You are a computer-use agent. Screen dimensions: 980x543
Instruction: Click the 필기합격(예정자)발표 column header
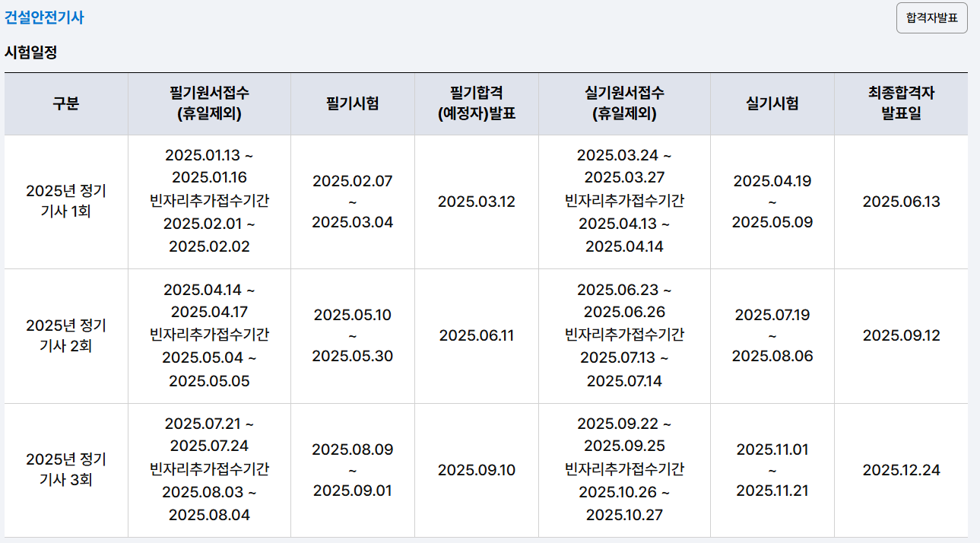click(x=477, y=103)
